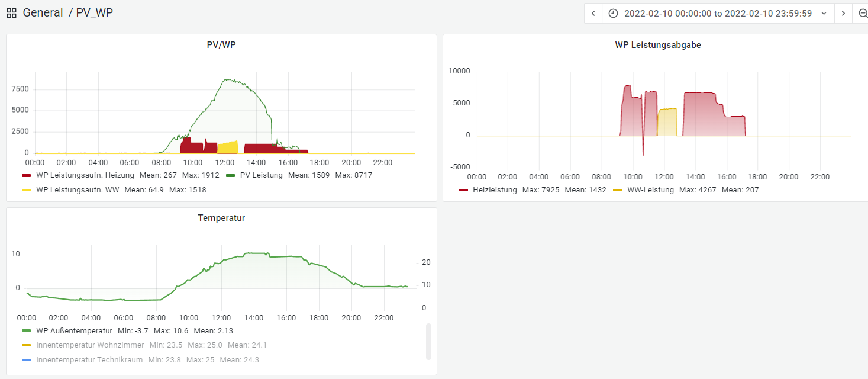Open the time range picker dropdown
868x379 pixels.
point(718,14)
